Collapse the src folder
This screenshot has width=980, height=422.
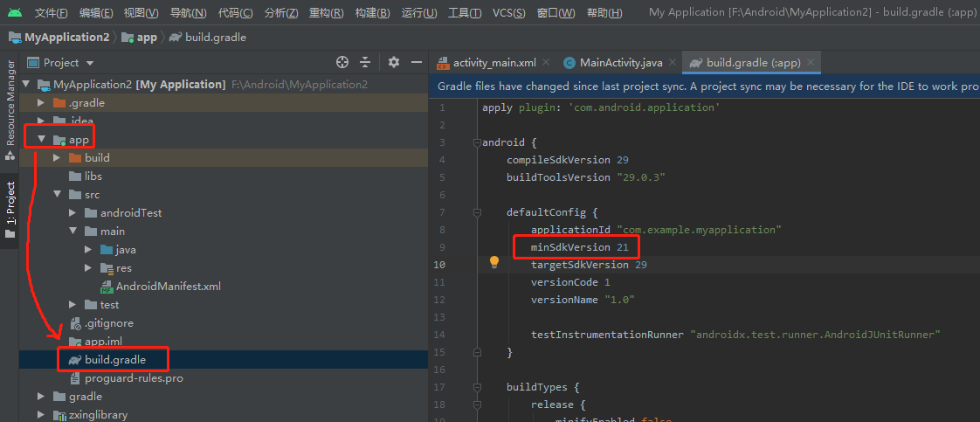click(57, 195)
